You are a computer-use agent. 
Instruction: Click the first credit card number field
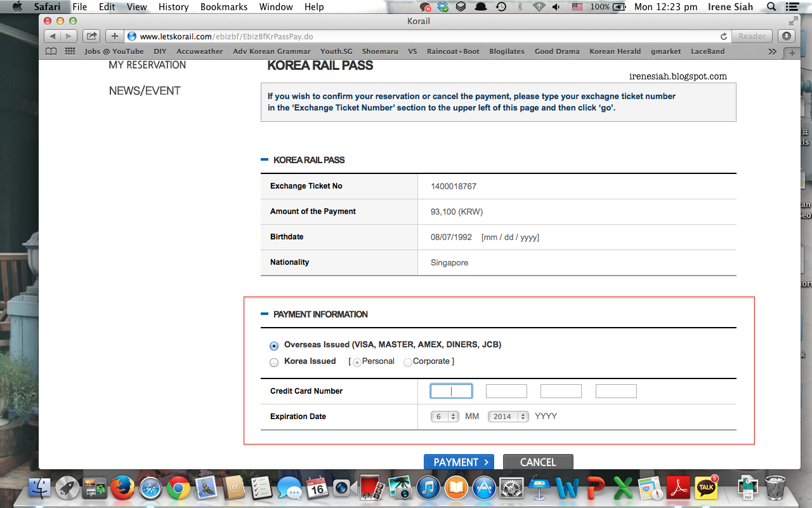(x=451, y=391)
